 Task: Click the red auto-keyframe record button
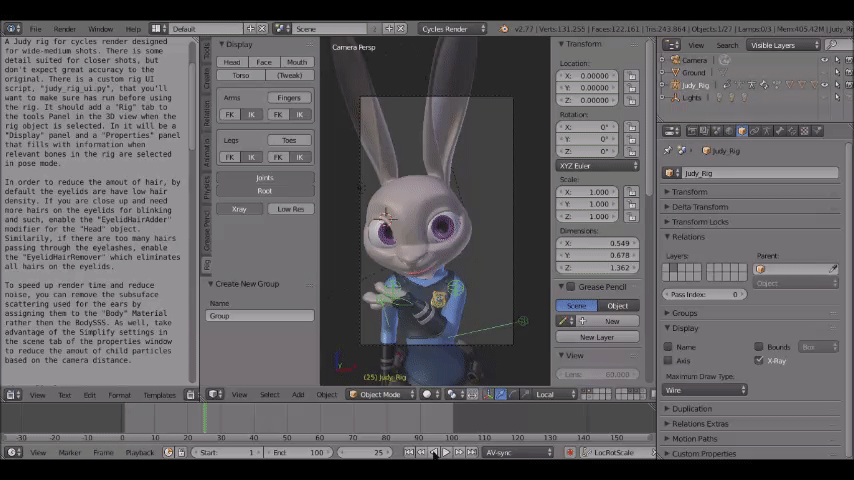[x=570, y=453]
